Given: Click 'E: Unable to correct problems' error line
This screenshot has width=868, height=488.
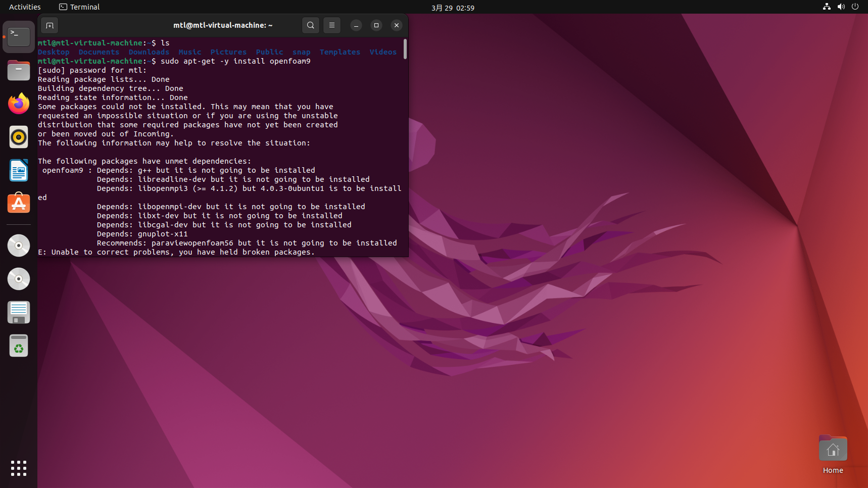Looking at the screenshot, I should tap(176, 252).
